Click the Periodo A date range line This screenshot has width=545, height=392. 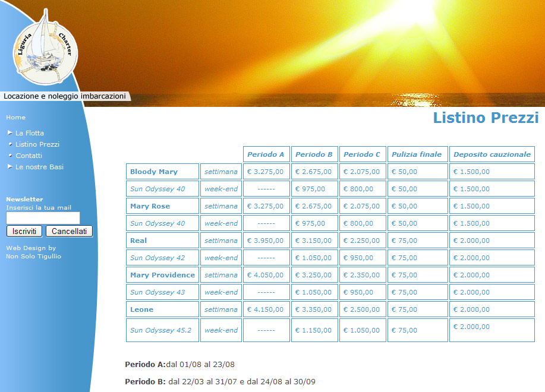(x=179, y=365)
